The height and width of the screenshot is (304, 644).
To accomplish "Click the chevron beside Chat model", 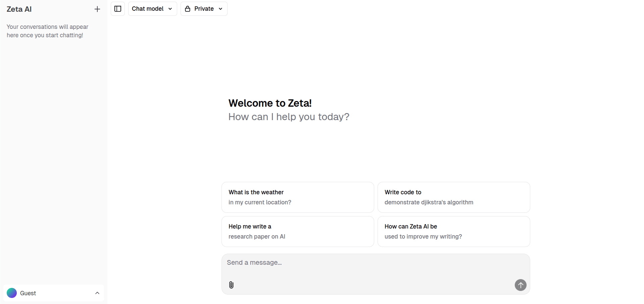I will click(170, 9).
